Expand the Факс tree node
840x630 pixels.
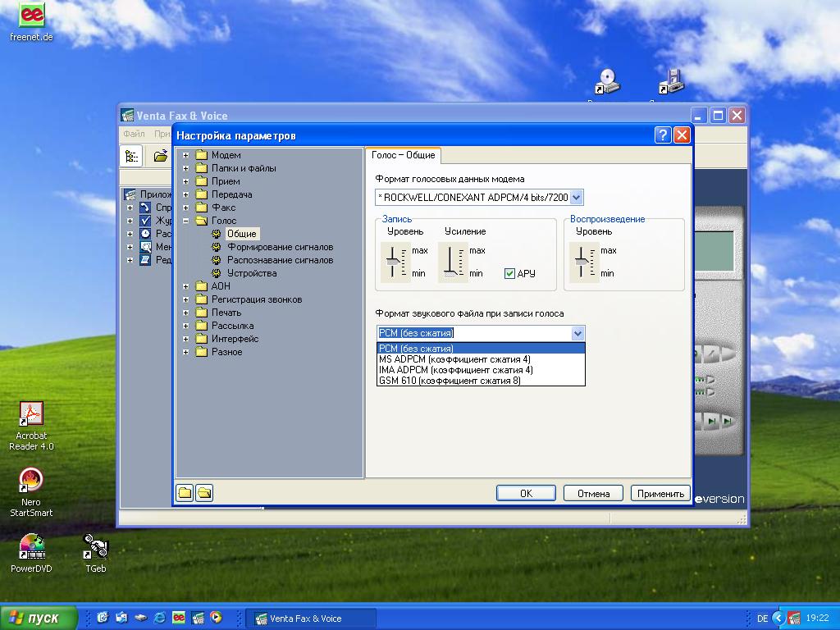(185, 208)
